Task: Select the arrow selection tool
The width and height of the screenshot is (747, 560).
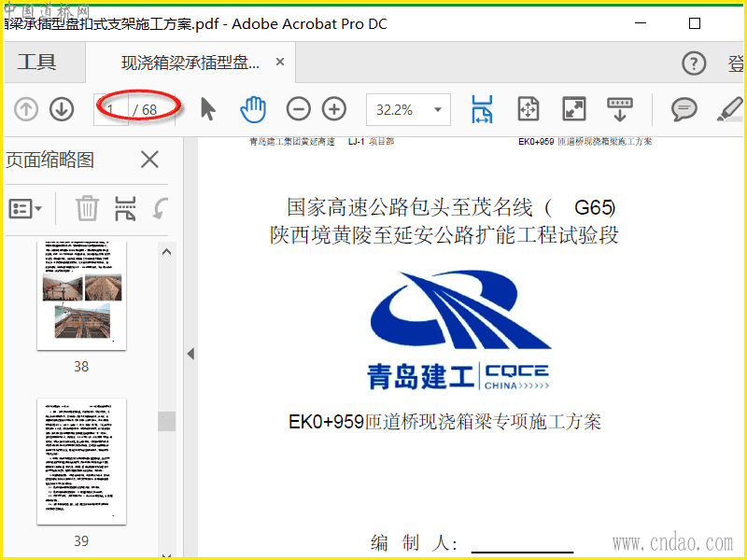Action: 207,109
